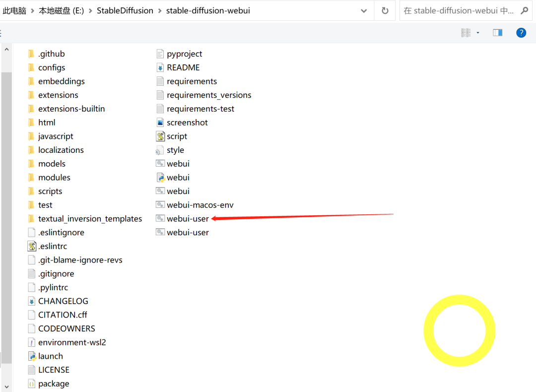The width and height of the screenshot is (536, 392).
Task: Click the models folder icon
Action: point(31,164)
